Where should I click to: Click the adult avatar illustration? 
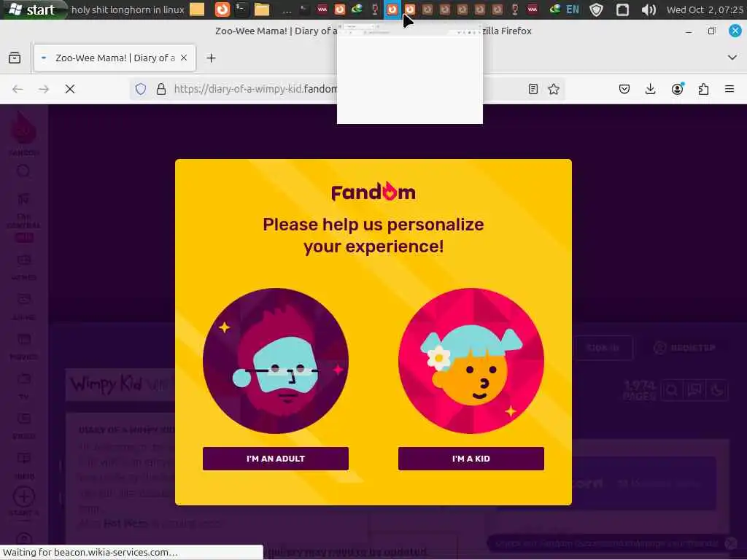point(275,360)
